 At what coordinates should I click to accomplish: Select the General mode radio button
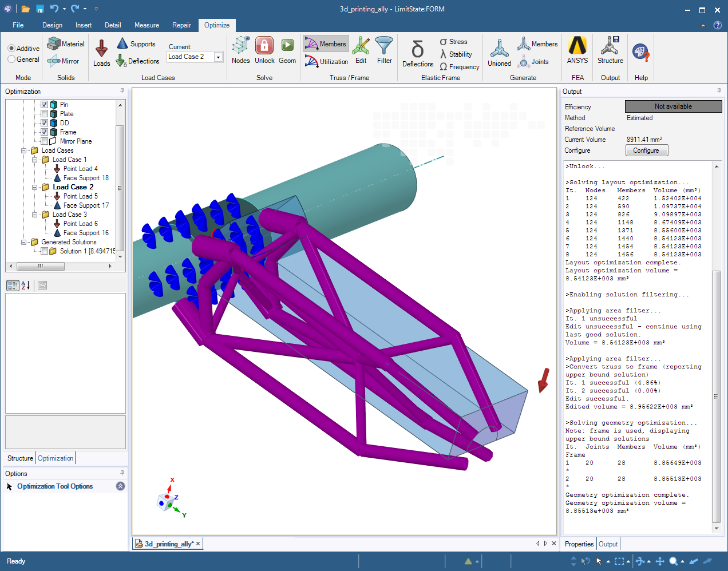point(11,59)
